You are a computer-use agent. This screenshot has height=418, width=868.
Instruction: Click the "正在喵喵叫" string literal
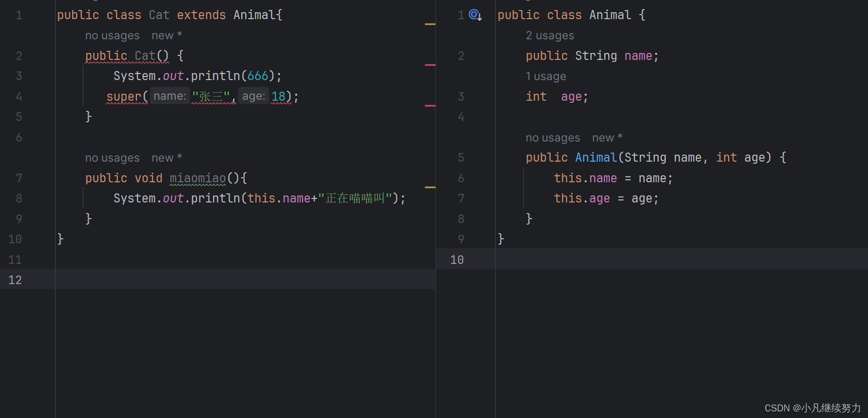click(x=355, y=198)
